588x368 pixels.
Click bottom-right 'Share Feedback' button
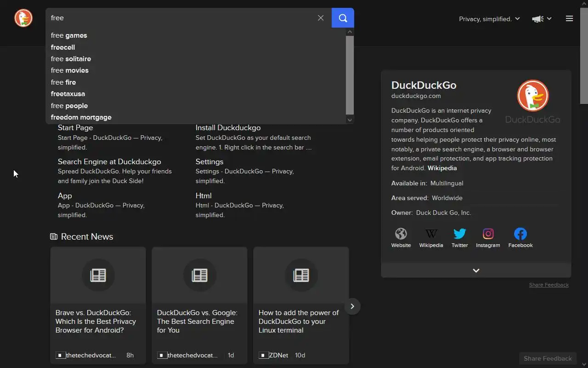pyautogui.click(x=548, y=358)
